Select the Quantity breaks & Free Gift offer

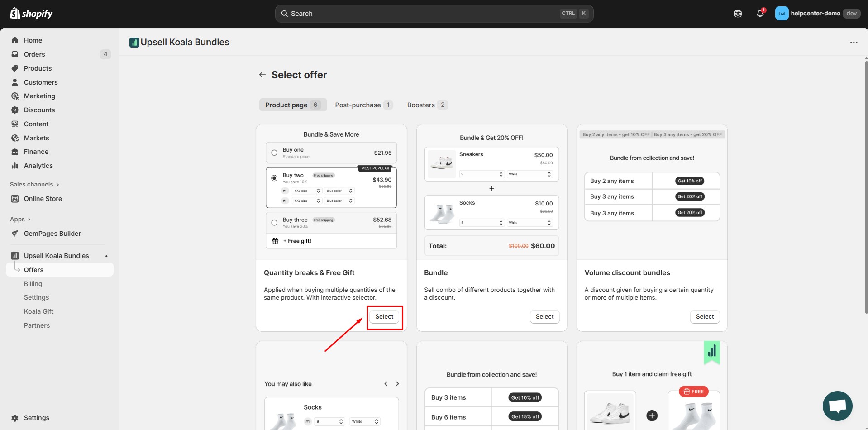click(384, 317)
